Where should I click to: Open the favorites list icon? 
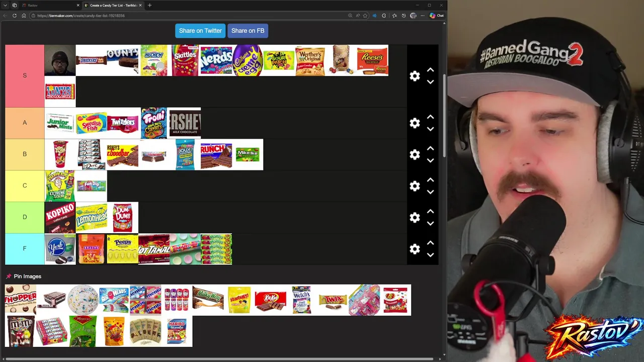394,16
